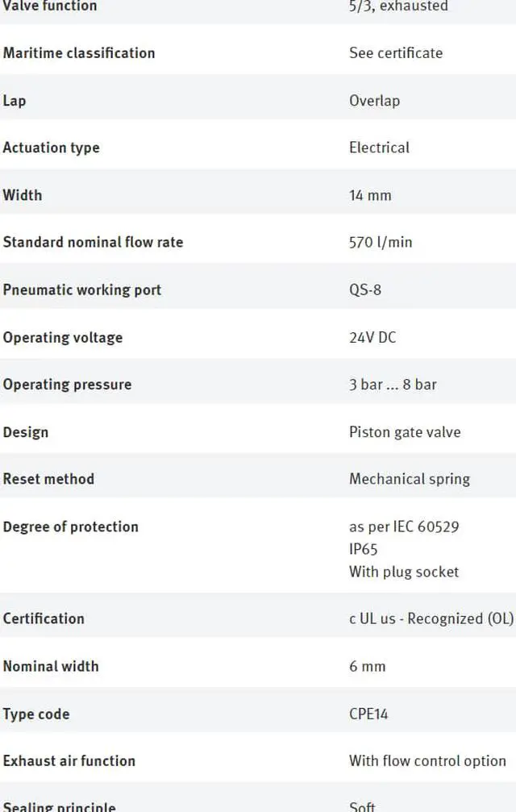Click the 'With flow control option' value

click(x=427, y=760)
